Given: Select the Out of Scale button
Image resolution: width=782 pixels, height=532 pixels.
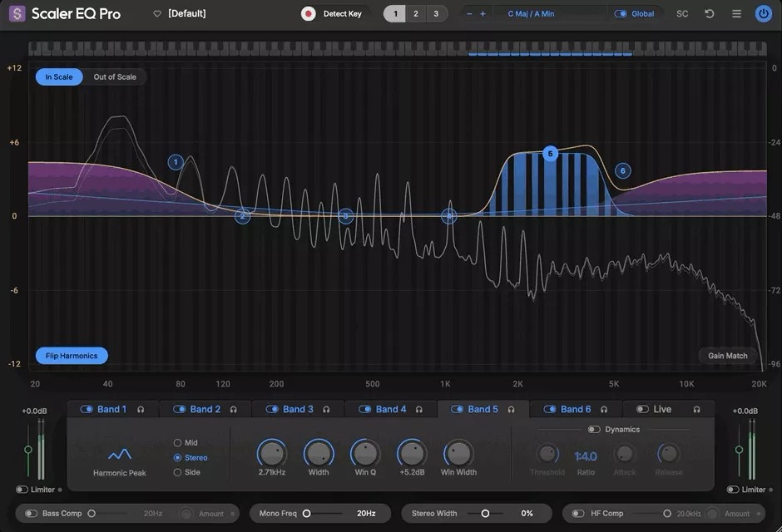Looking at the screenshot, I should pos(115,76).
